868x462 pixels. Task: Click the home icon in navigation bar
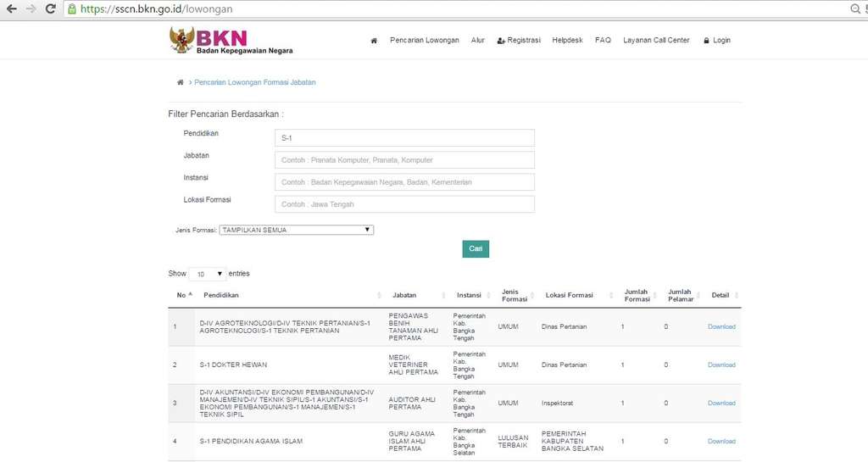point(374,41)
